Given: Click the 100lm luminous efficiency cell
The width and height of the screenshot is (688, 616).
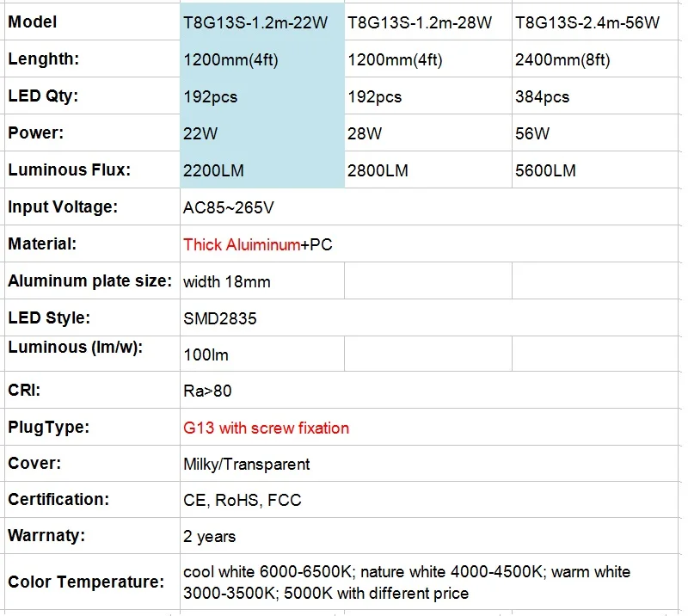Looking at the screenshot, I should [x=206, y=353].
